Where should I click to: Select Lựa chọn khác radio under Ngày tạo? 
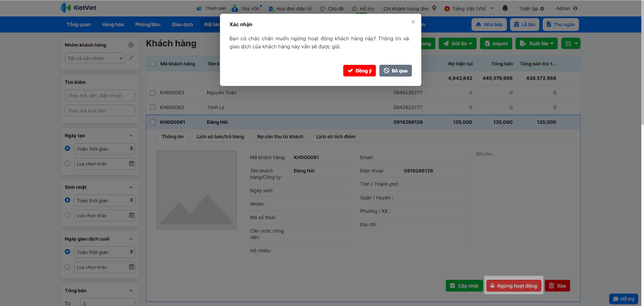tap(67, 163)
